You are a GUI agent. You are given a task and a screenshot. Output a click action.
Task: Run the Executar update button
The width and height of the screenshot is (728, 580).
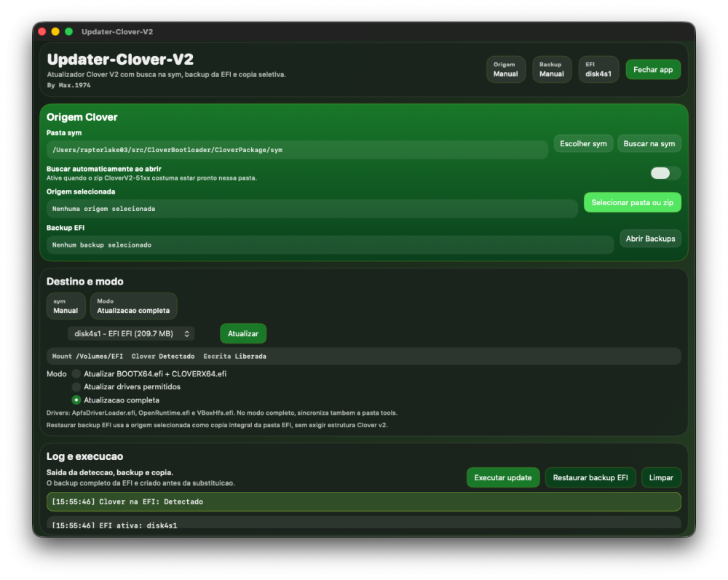tap(503, 477)
